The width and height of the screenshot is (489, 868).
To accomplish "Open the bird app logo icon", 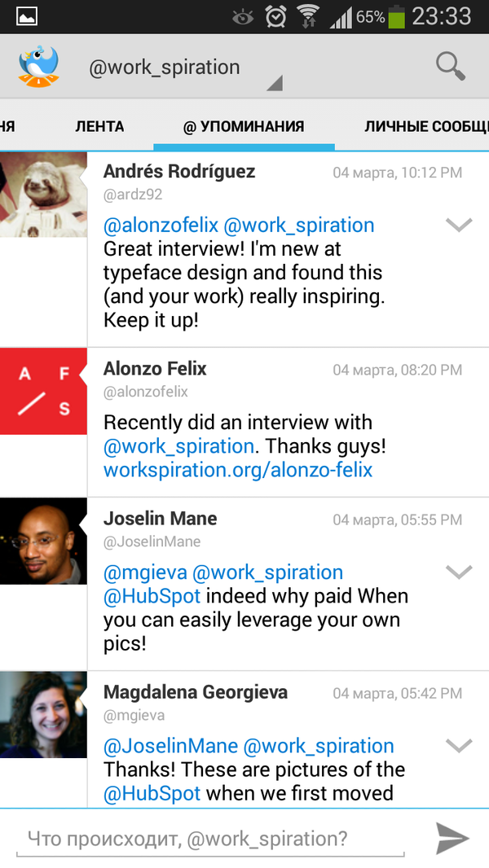I will tap(38, 66).
